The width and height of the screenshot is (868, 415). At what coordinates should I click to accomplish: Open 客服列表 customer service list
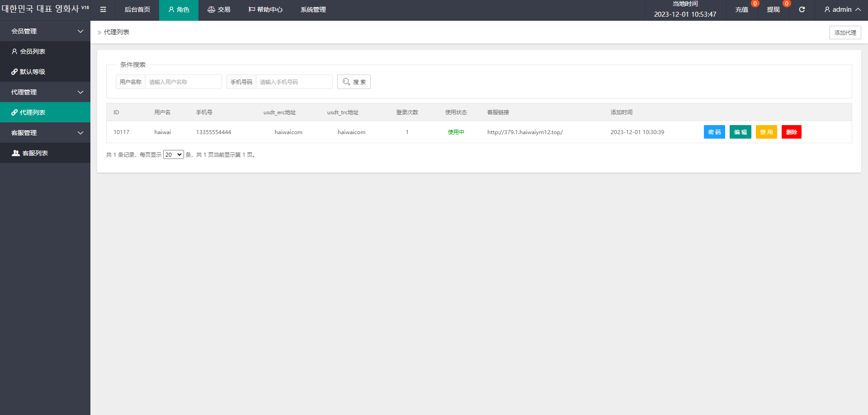[x=35, y=153]
